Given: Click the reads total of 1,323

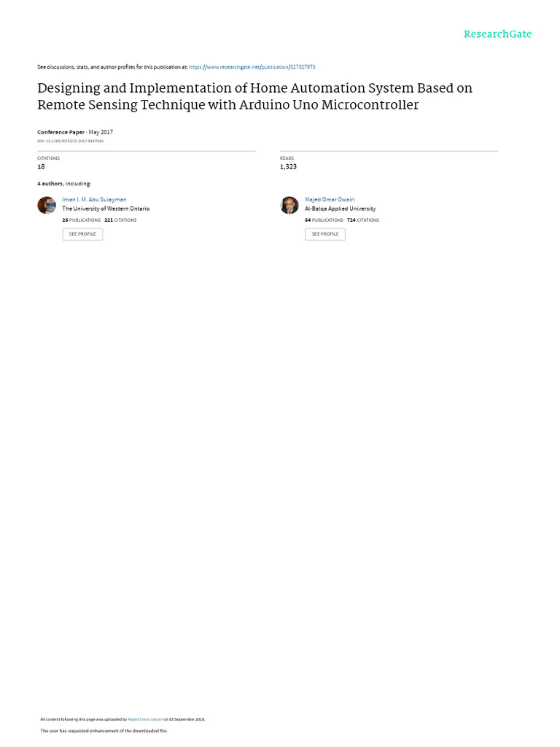Looking at the screenshot, I should pos(288,166).
